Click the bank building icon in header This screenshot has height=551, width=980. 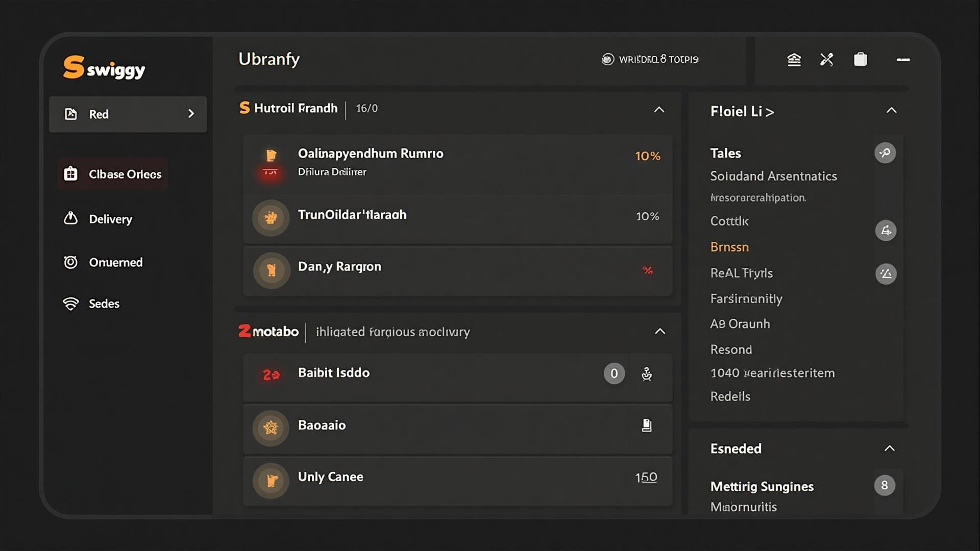pyautogui.click(x=794, y=60)
